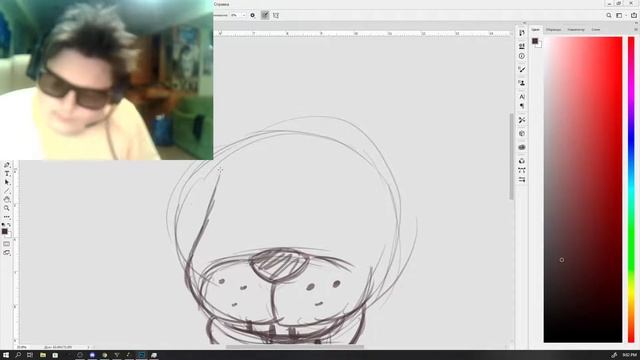Switch to the Цвет tab
The image size is (640, 360).
click(536, 29)
